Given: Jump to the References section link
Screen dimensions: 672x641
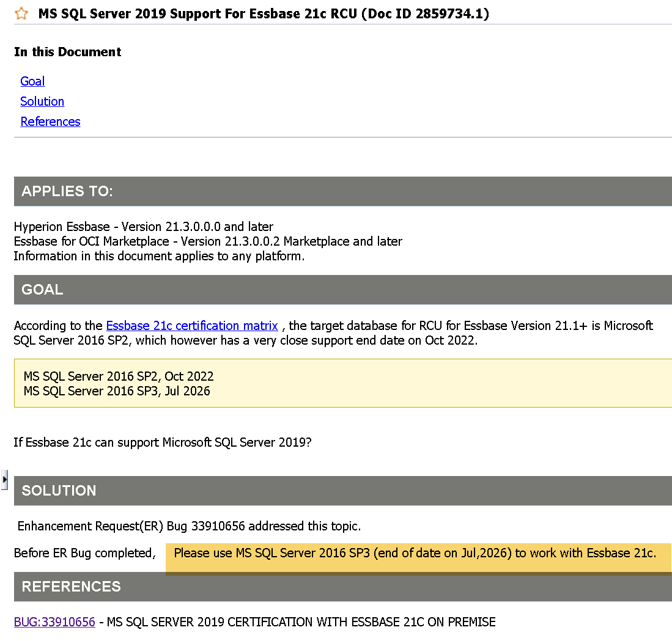Looking at the screenshot, I should point(50,121).
